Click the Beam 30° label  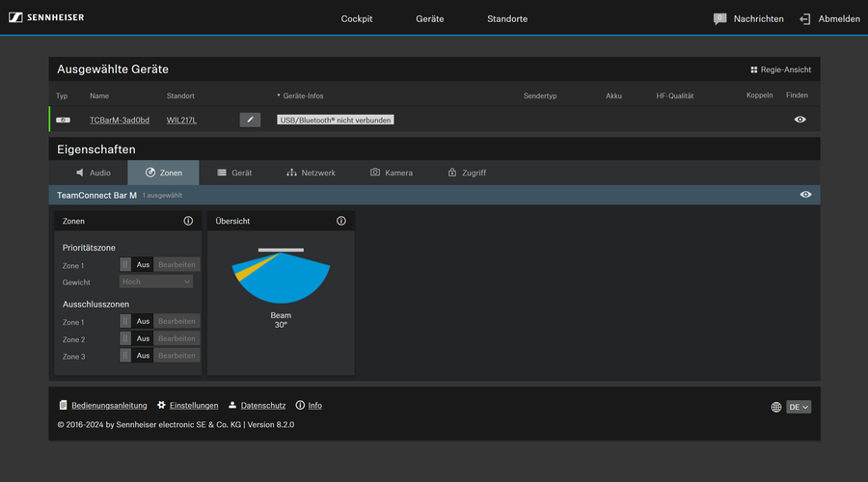point(281,320)
